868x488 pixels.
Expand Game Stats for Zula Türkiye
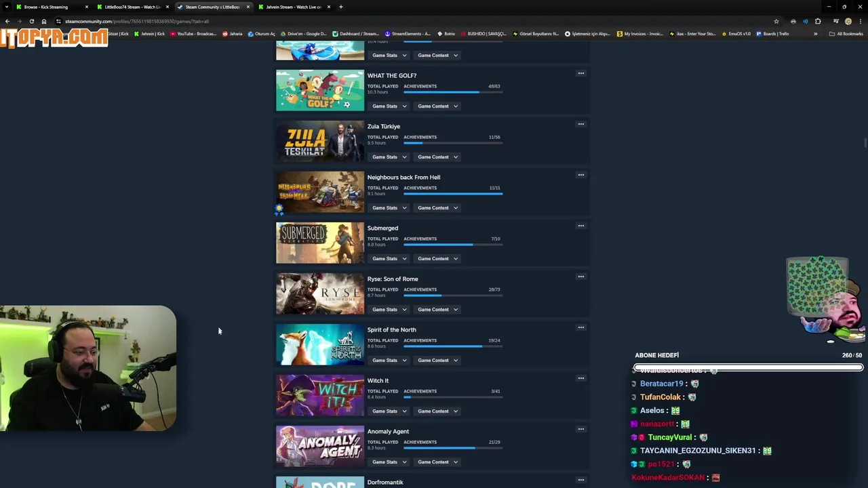[x=389, y=157]
